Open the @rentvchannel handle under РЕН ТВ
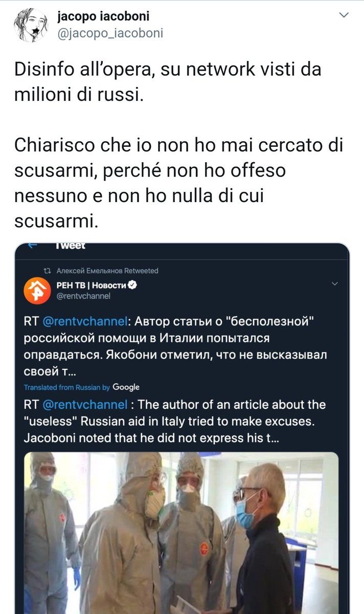Viewport: 364px width, 614px height. (x=81, y=296)
